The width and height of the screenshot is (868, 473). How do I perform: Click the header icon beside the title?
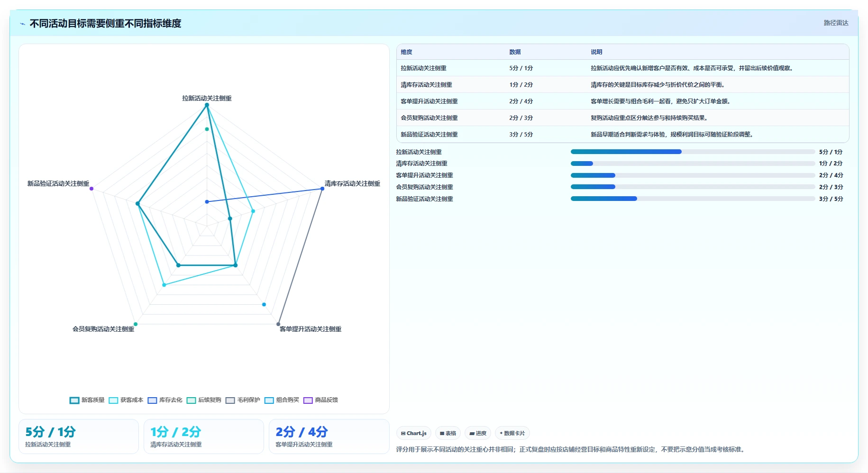pos(22,24)
